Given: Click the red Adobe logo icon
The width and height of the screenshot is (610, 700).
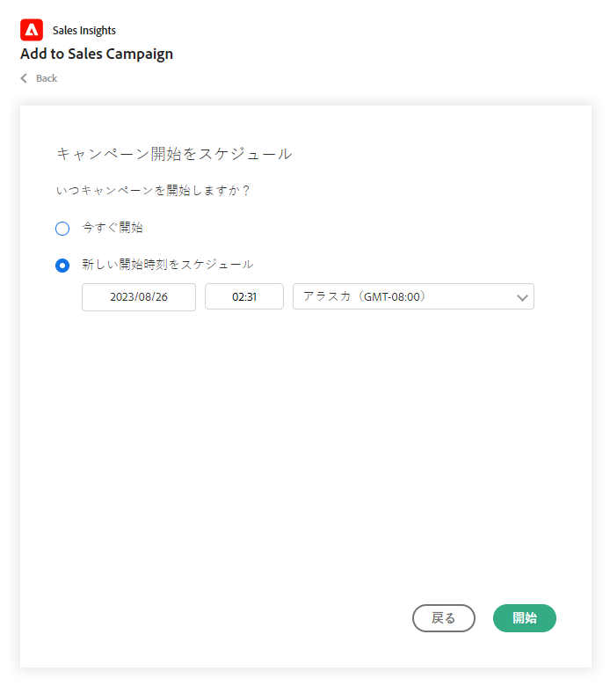Looking at the screenshot, I should 32,30.
